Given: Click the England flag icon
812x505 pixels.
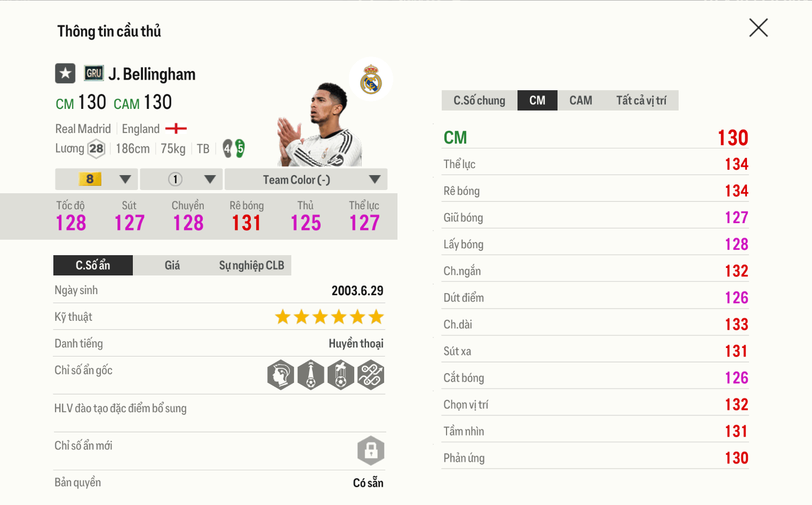Looking at the screenshot, I should click(x=176, y=129).
